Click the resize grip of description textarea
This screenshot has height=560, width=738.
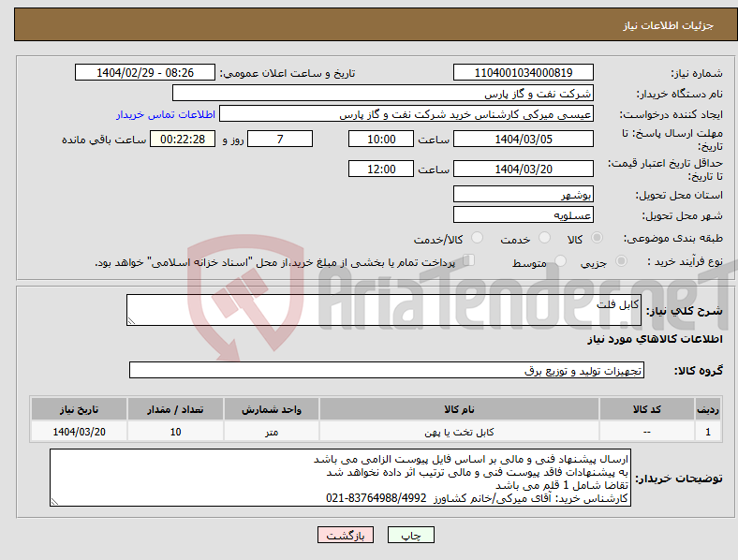pyautogui.click(x=131, y=321)
